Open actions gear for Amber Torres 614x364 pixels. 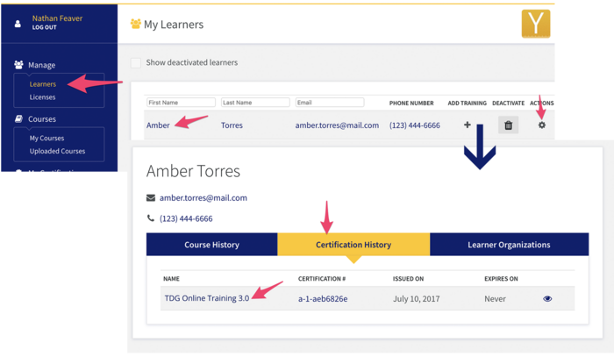click(541, 125)
